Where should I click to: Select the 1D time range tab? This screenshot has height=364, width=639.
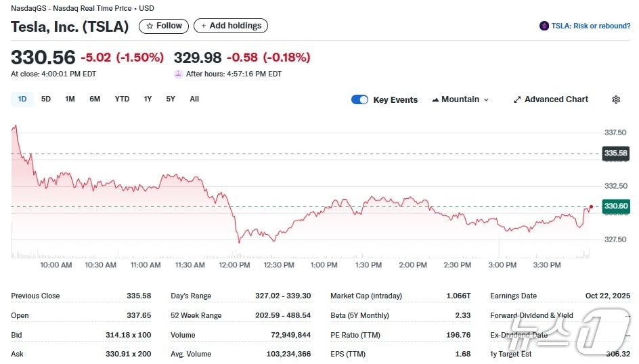22,99
